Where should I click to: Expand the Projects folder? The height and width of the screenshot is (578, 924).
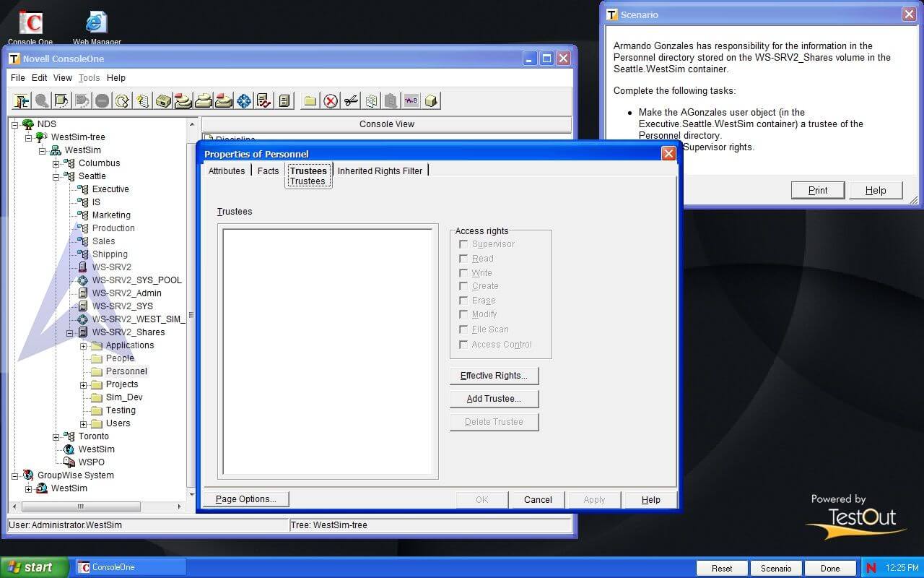tap(83, 384)
